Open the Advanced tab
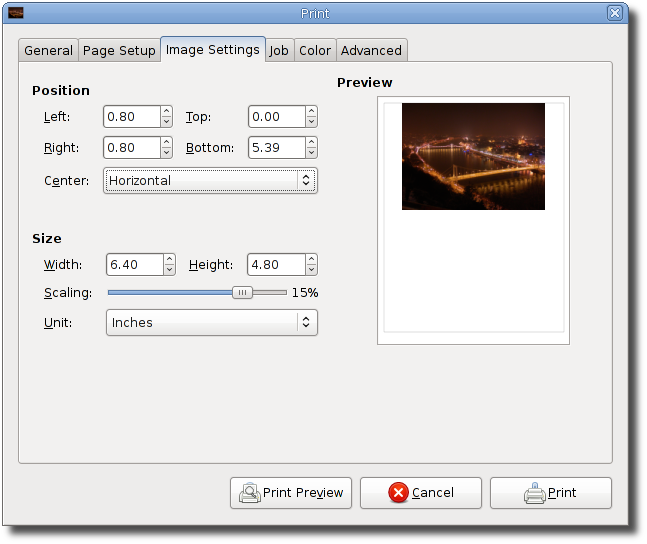This screenshot has width=647, height=544. pyautogui.click(x=371, y=50)
